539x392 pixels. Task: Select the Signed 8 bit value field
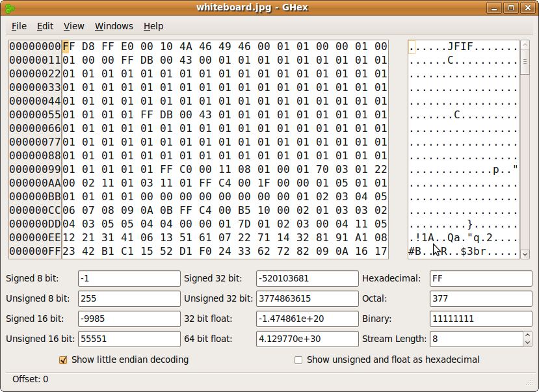coord(129,278)
